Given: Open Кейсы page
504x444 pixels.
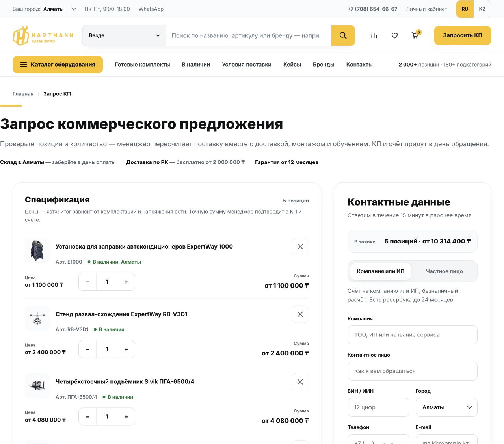Looking at the screenshot, I should (292, 65).
